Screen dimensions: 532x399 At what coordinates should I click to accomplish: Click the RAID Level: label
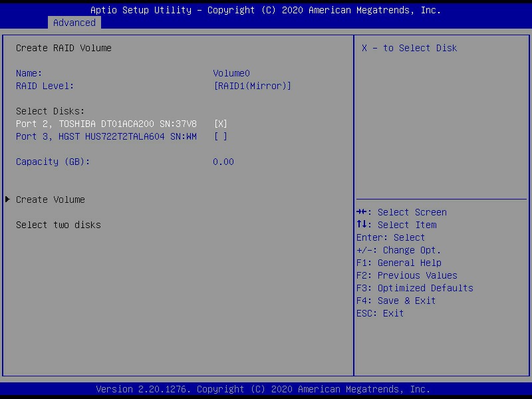click(x=45, y=86)
